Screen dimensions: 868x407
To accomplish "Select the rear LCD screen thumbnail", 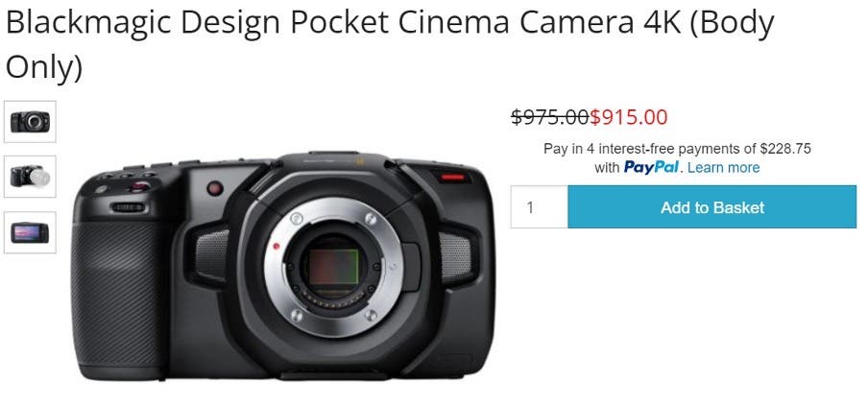I will (x=30, y=232).
